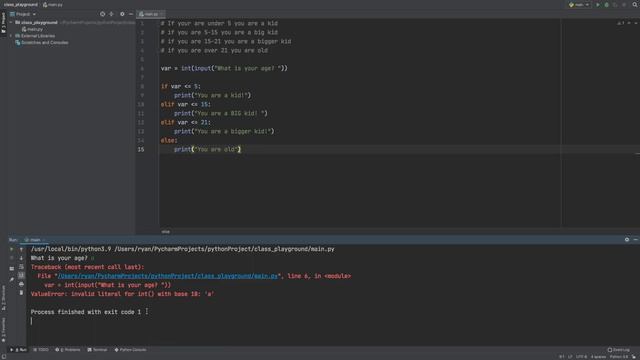
Task: Run the main configuration with green play icon
Action: (x=598, y=5)
